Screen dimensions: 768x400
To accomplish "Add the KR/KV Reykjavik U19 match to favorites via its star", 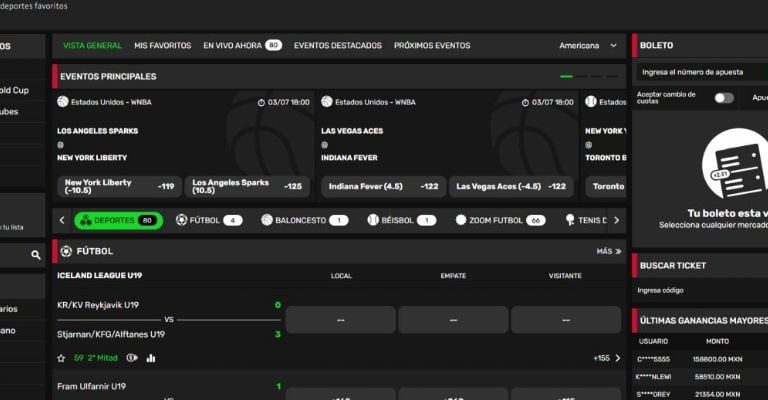I will 61,358.
